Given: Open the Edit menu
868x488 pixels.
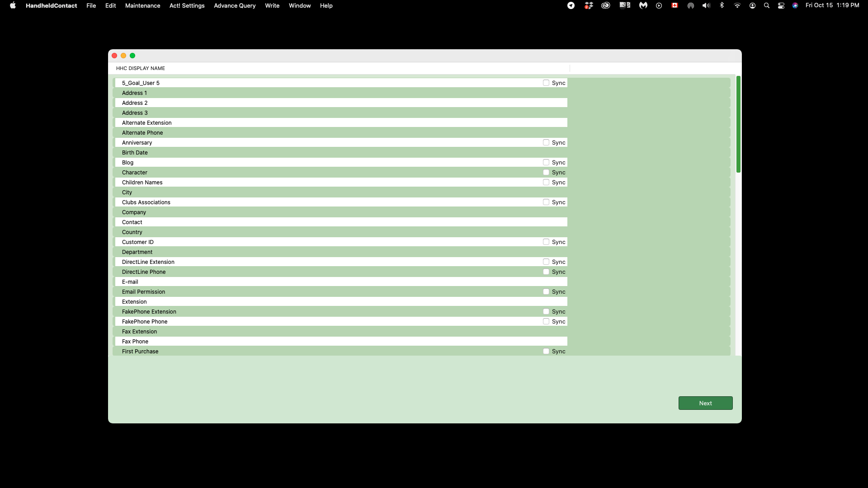Looking at the screenshot, I should [111, 5].
